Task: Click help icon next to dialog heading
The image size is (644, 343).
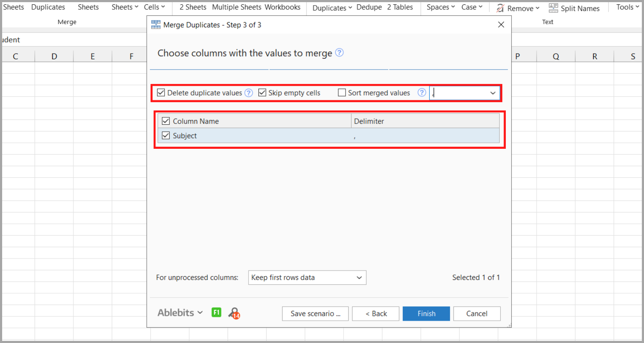Action: tap(339, 53)
